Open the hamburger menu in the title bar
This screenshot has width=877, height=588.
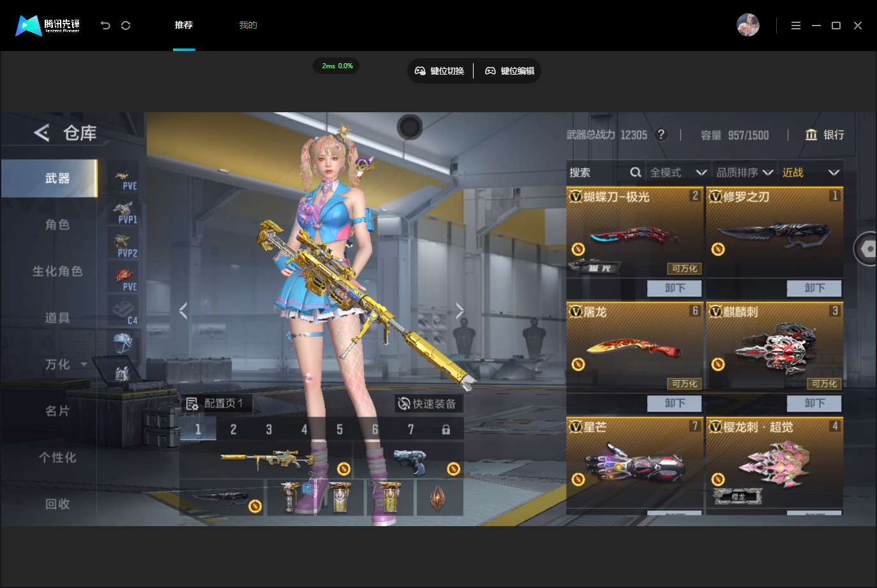click(795, 26)
